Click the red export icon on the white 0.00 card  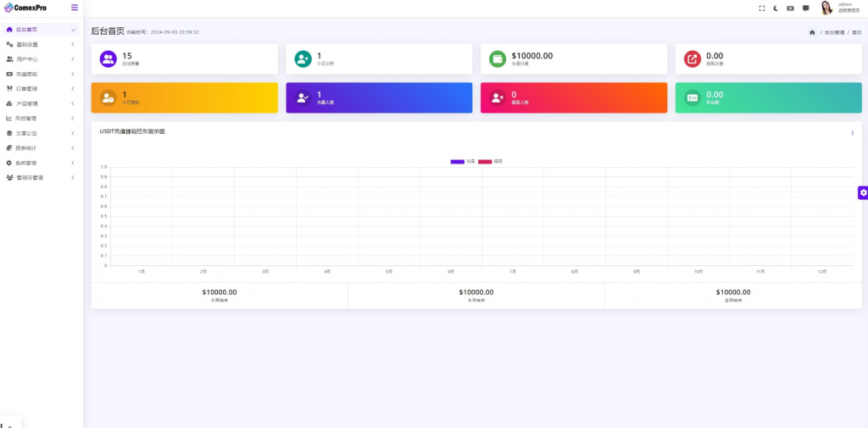coord(693,58)
